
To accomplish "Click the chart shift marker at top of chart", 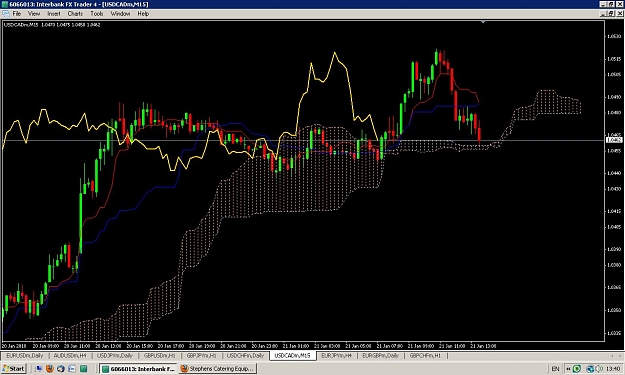I will pos(483,22).
